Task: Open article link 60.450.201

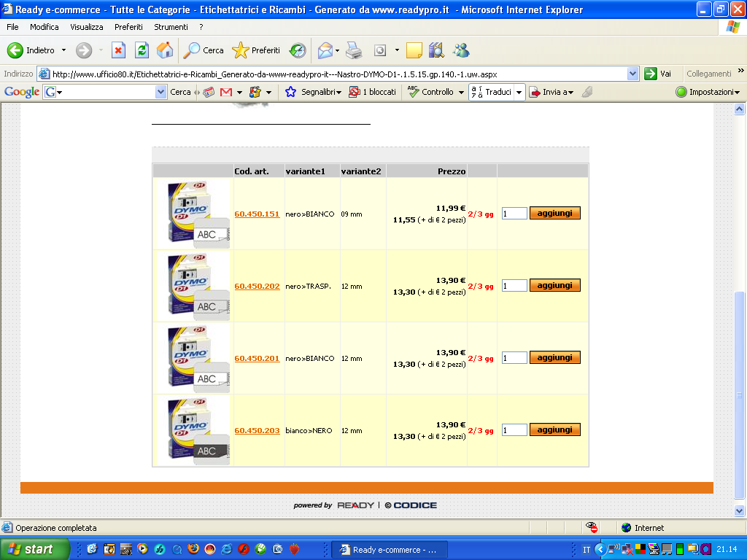Action: pos(257,359)
